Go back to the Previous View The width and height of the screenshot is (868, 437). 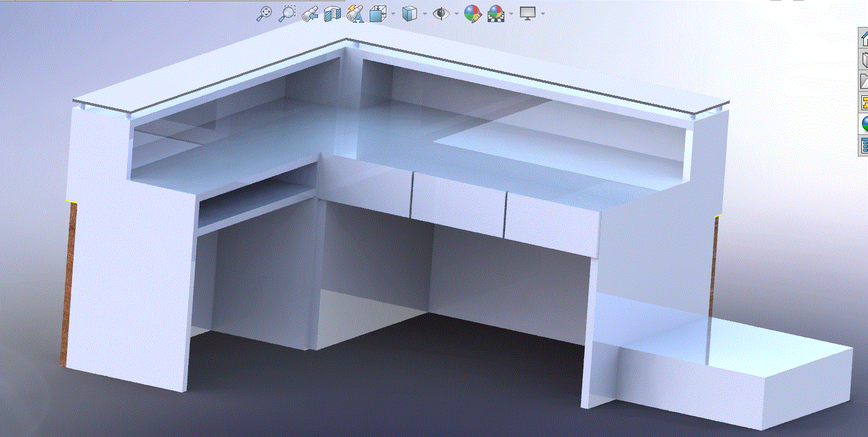[x=310, y=13]
